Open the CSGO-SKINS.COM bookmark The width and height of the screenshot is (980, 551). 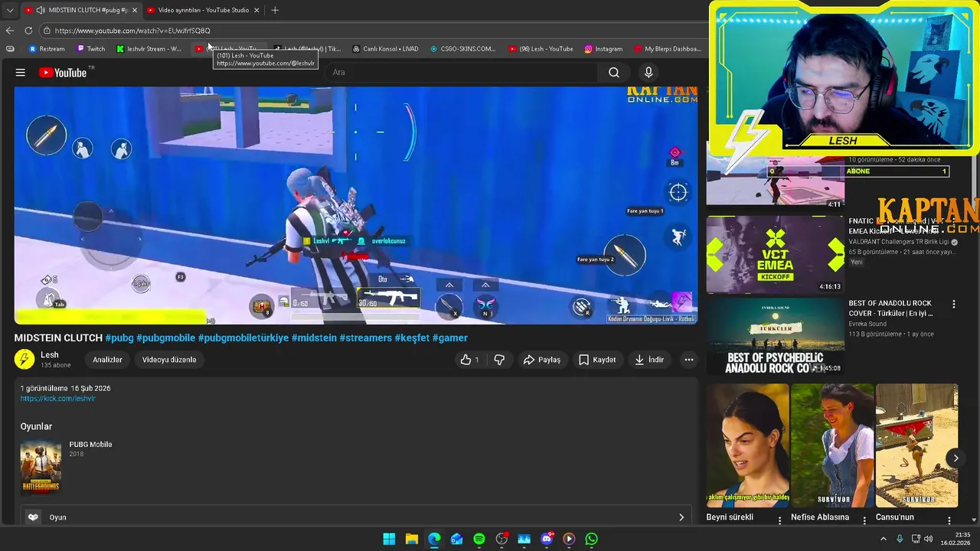[463, 49]
